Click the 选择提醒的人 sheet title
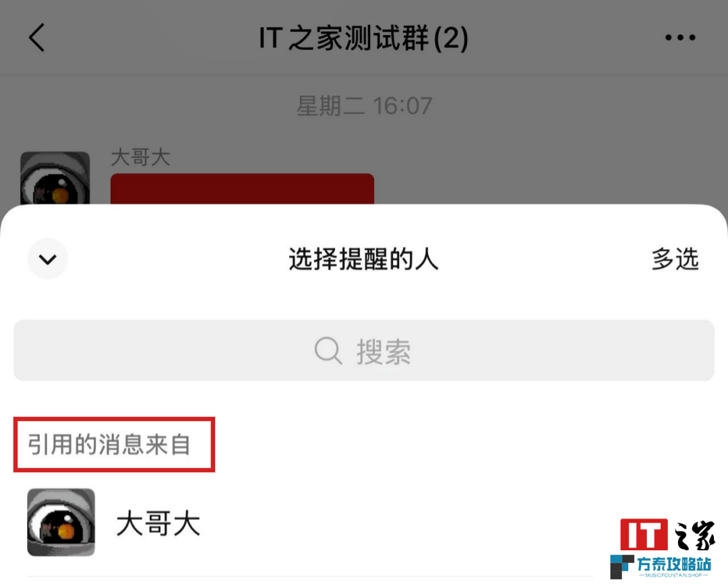The image size is (728, 584). coord(363,259)
